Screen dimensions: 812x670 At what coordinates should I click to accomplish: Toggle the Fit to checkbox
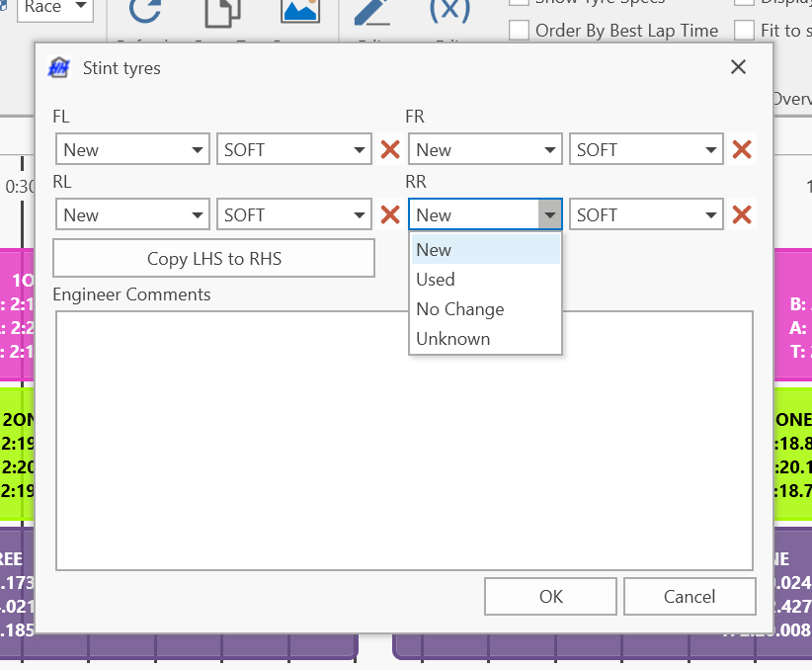click(x=745, y=31)
